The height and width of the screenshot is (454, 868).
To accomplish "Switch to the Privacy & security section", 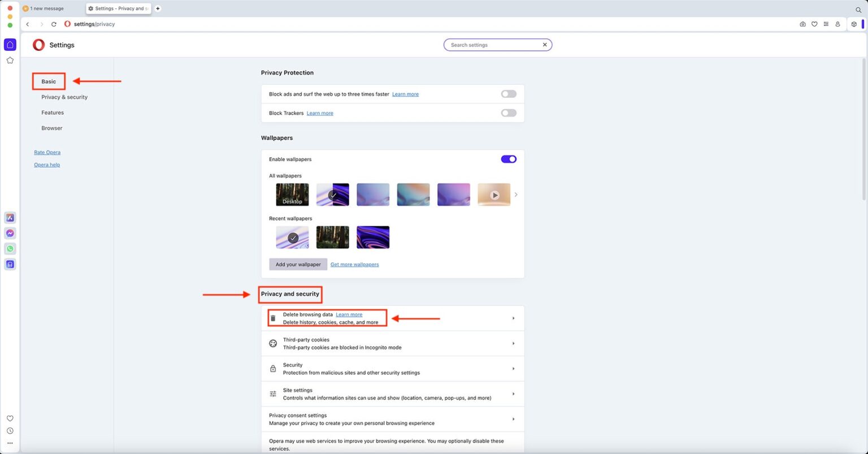I will click(64, 97).
